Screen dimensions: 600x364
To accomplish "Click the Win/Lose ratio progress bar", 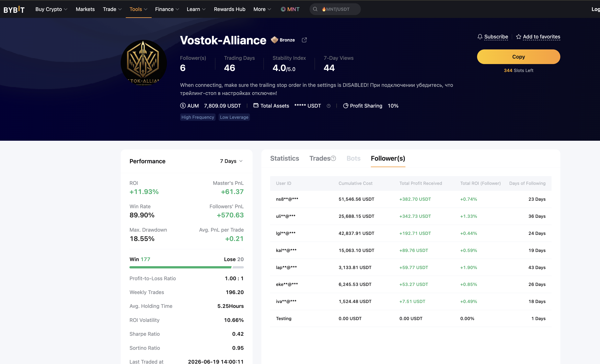I will [x=186, y=267].
